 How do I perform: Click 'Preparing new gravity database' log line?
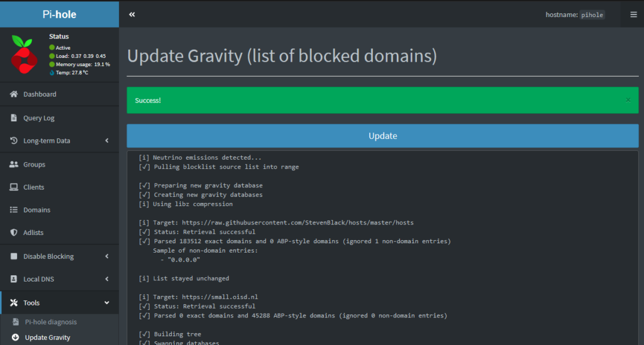[201, 185]
